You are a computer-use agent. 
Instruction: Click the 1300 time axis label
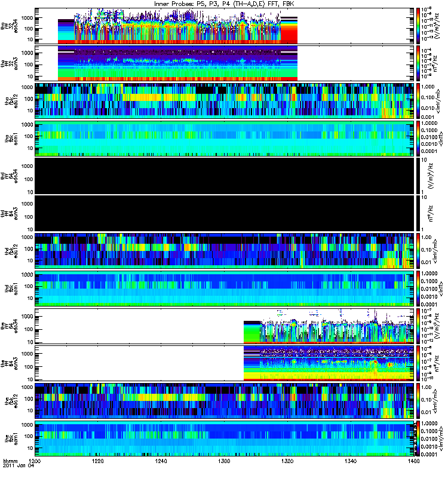point(225,461)
